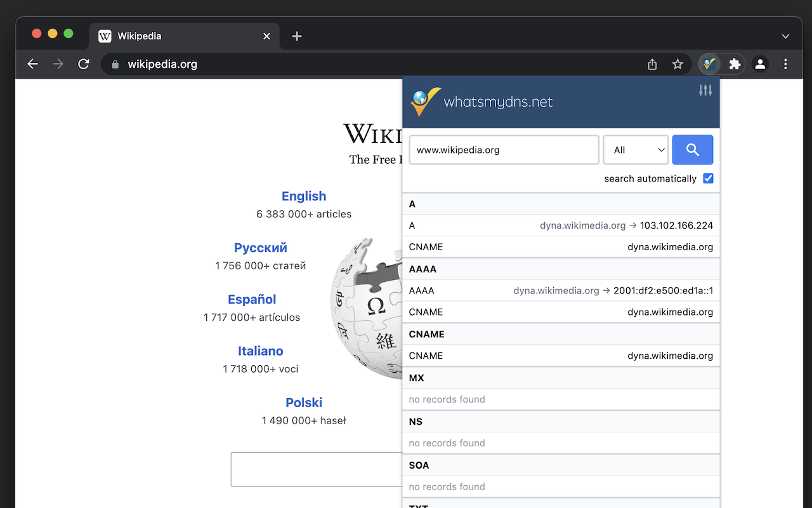Screen dimensions: 812x508
Task: Bookmark this page with the star icon
Action: point(678,64)
